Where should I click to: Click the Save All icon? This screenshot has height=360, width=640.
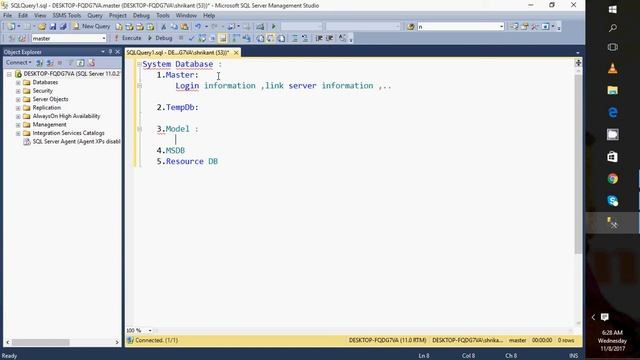coord(63,27)
